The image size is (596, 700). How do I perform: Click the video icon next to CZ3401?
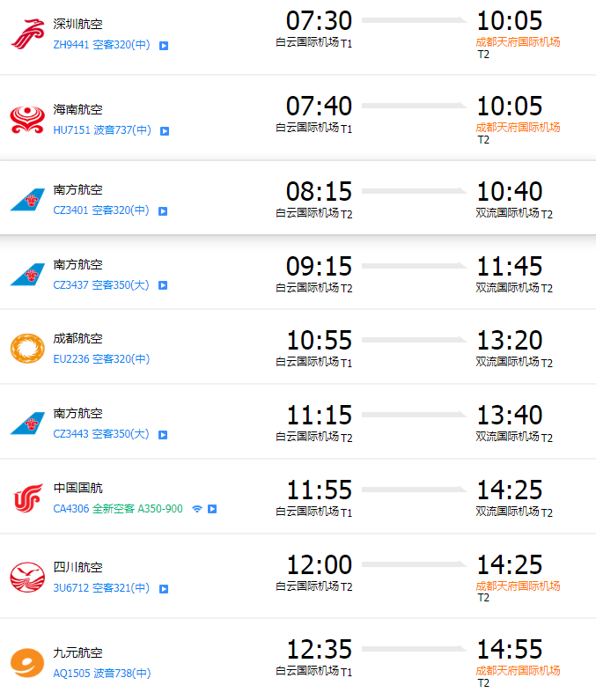pyautogui.click(x=163, y=211)
